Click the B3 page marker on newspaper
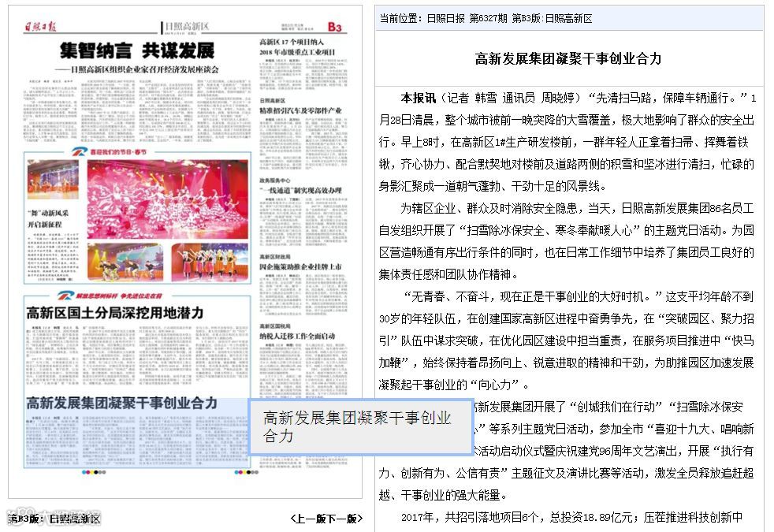Viewport: 774px width, 532px height. coord(335,27)
